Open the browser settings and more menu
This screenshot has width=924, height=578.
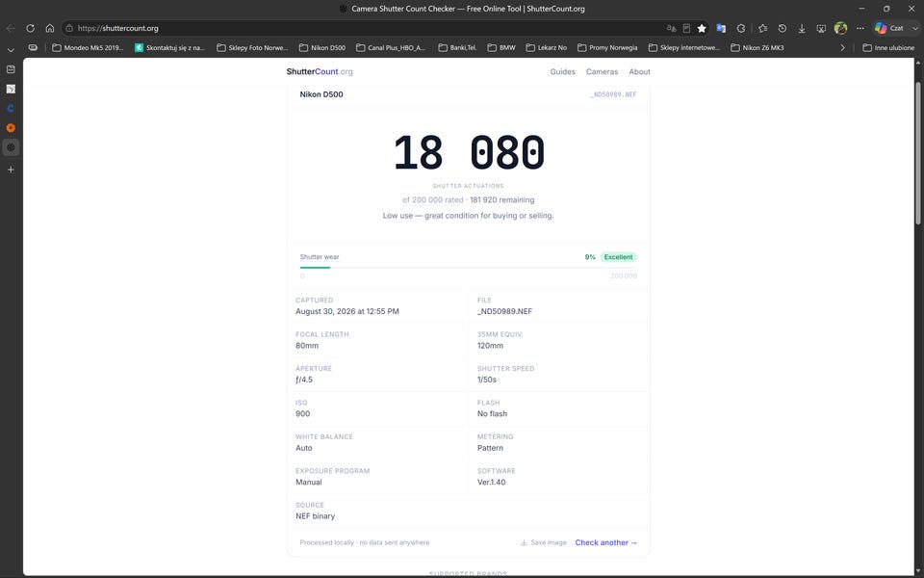point(860,28)
